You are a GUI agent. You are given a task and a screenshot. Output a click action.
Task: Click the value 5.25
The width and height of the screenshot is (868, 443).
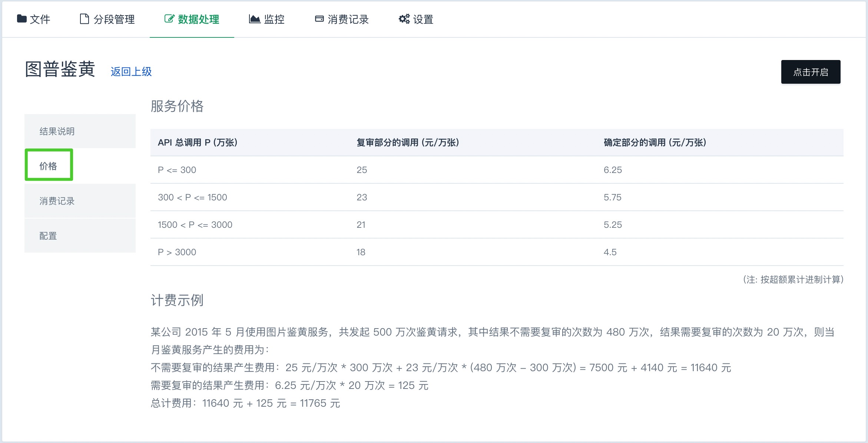point(613,225)
